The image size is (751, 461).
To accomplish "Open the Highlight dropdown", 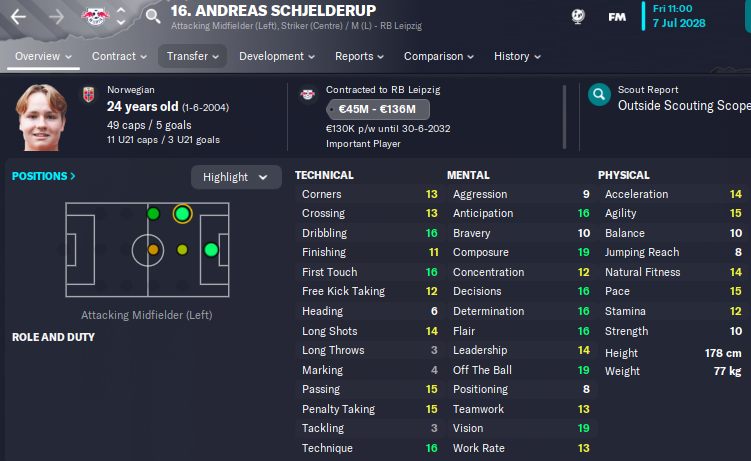I will click(236, 177).
